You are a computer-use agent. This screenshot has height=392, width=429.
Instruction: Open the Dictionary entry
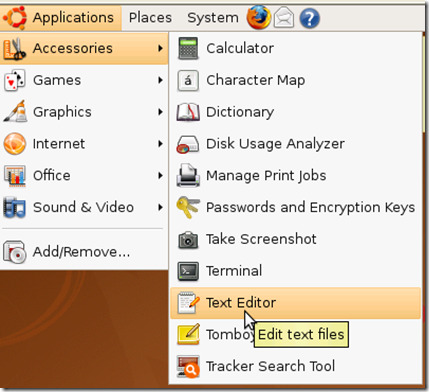click(x=295, y=112)
